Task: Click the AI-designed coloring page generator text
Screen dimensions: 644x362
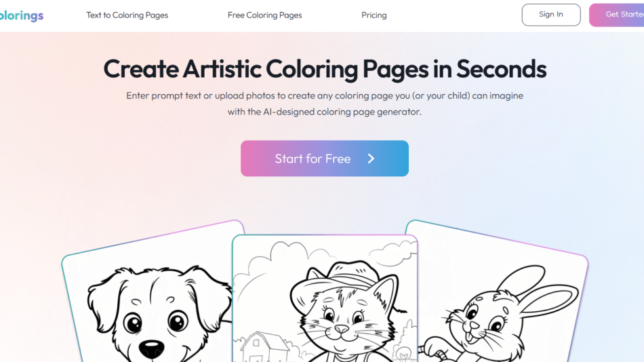Action: click(x=342, y=112)
